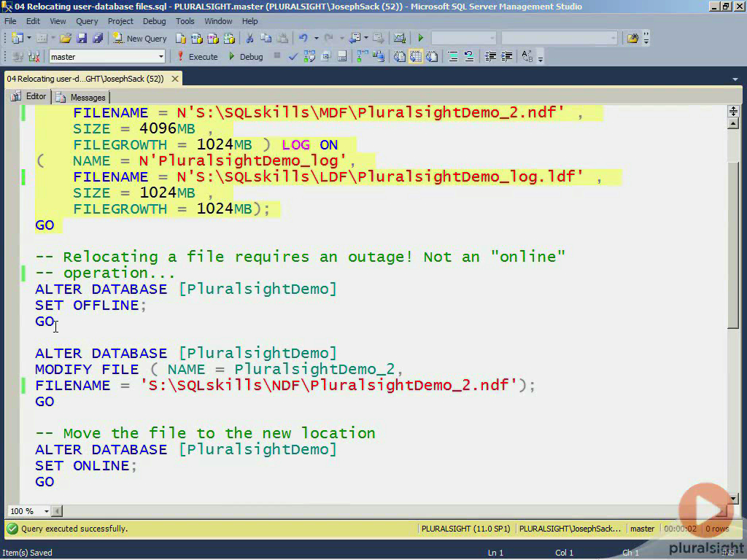Click the vertical scrollbar up arrow
Screen dimensions: 747x560
[733, 124]
